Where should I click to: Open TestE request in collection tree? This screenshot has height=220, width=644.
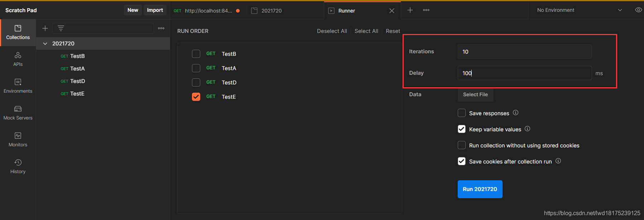coord(103,94)
